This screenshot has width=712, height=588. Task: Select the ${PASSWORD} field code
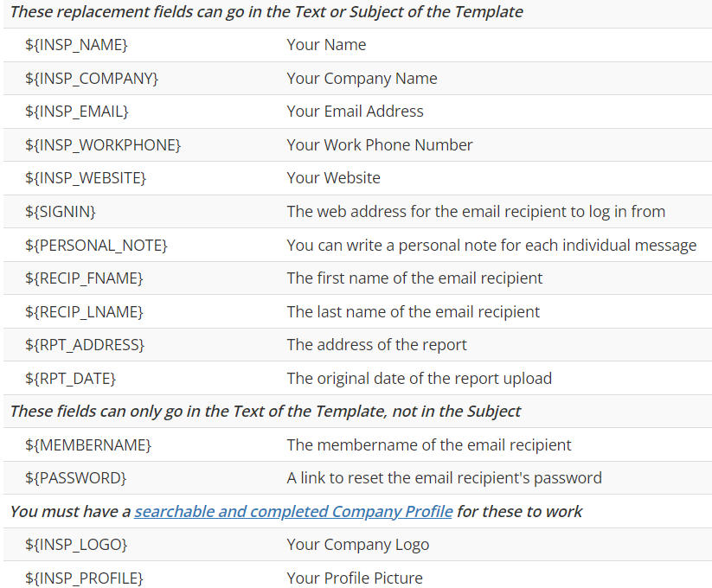pos(75,478)
